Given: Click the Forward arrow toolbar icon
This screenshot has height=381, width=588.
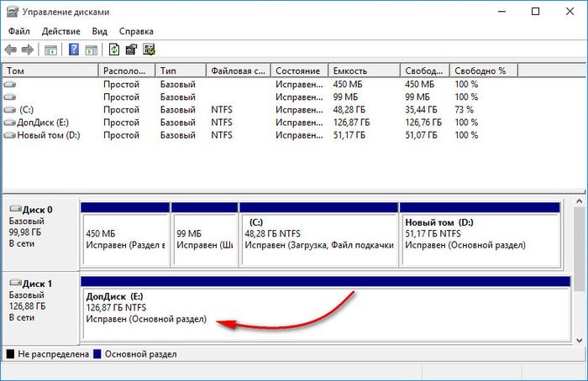Looking at the screenshot, I should pyautogui.click(x=28, y=50).
